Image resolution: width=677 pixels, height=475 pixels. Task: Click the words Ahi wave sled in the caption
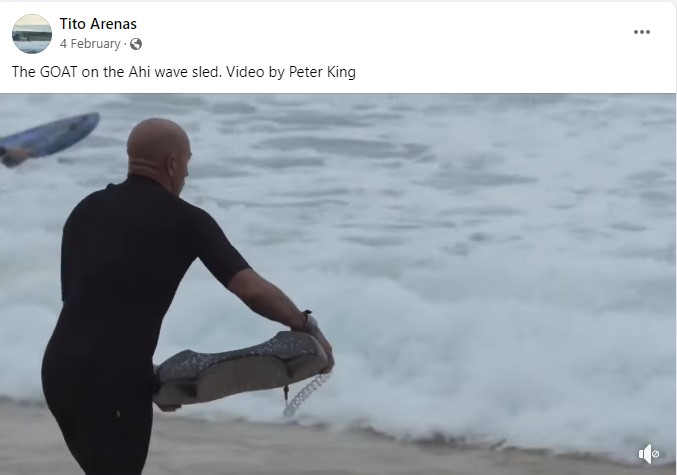click(175, 72)
